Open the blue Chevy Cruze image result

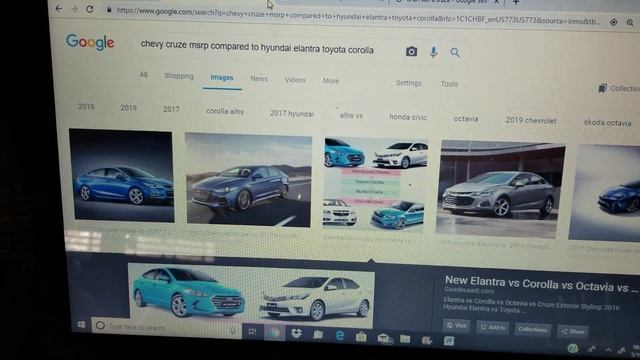click(122, 176)
